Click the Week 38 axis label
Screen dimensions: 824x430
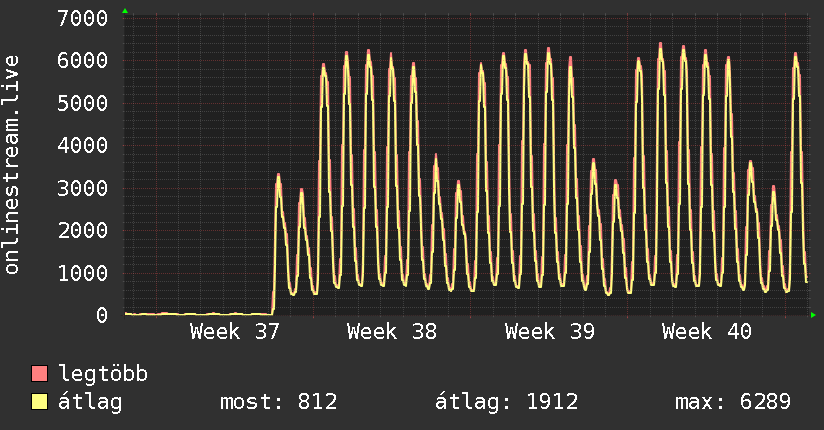click(392, 332)
